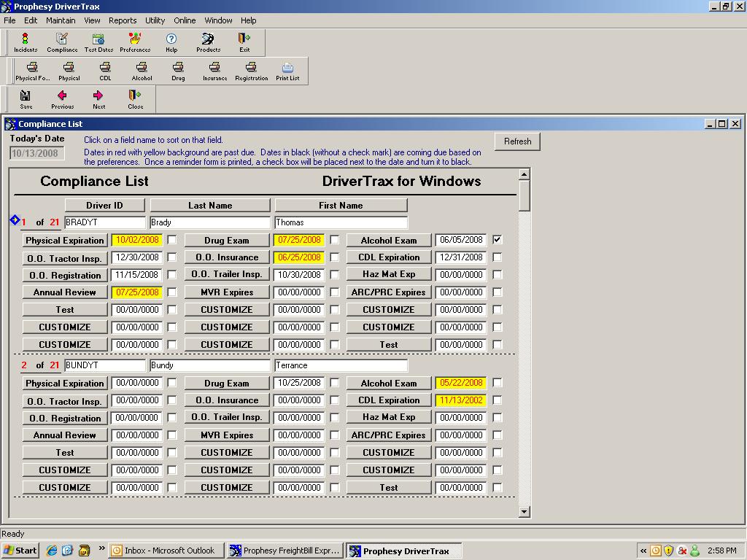
Task: Click the Compliance toolbar icon
Action: point(62,42)
